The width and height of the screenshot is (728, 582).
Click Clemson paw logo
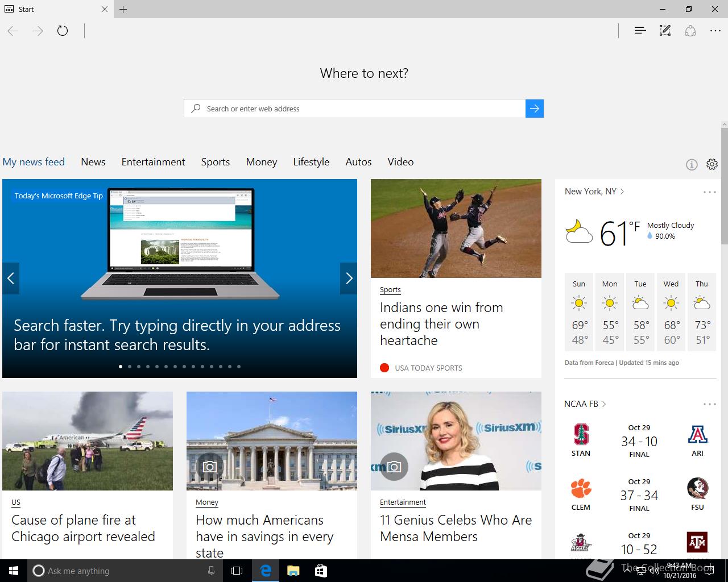pyautogui.click(x=581, y=489)
